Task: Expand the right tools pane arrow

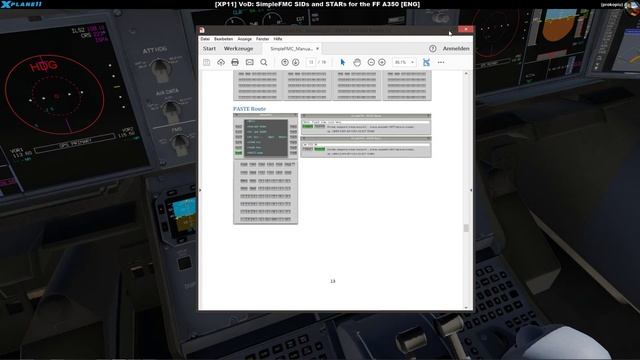Action: coord(471,190)
